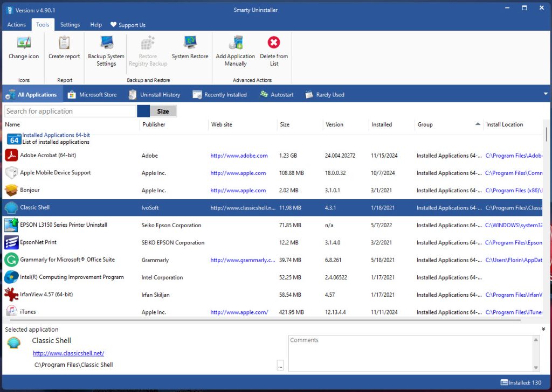552x392 pixels.
Task: Click the Installed count status bar icon
Action: [504, 382]
